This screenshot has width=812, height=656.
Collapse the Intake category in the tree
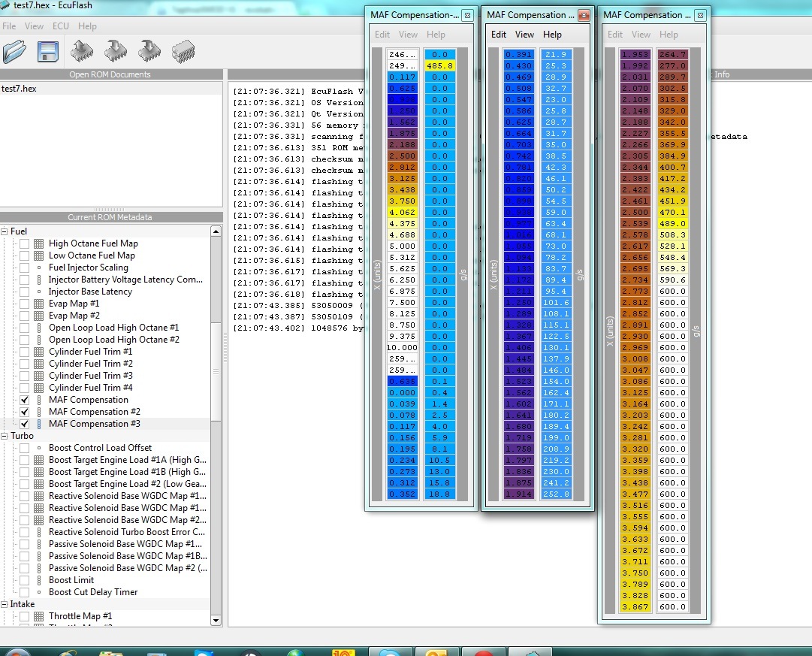click(x=5, y=604)
